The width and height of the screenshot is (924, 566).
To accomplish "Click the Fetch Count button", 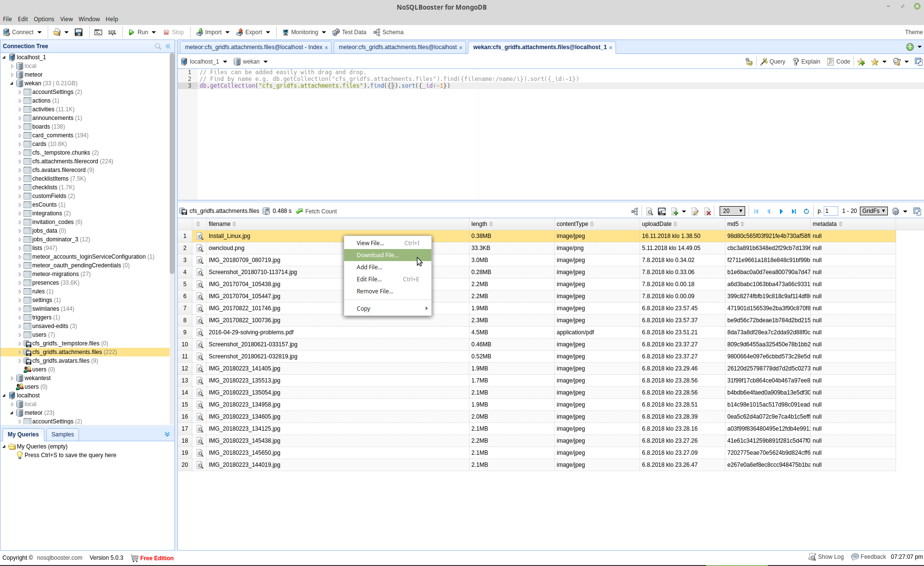I will (316, 211).
